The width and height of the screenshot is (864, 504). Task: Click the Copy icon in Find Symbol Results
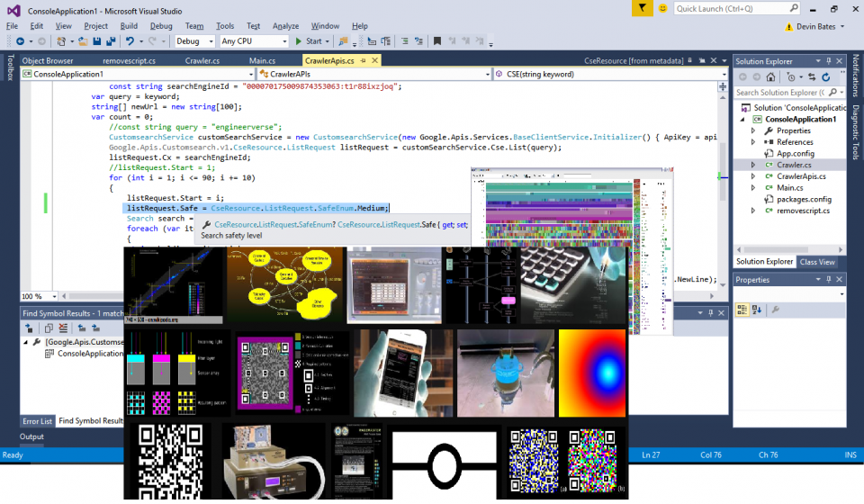coord(49,328)
